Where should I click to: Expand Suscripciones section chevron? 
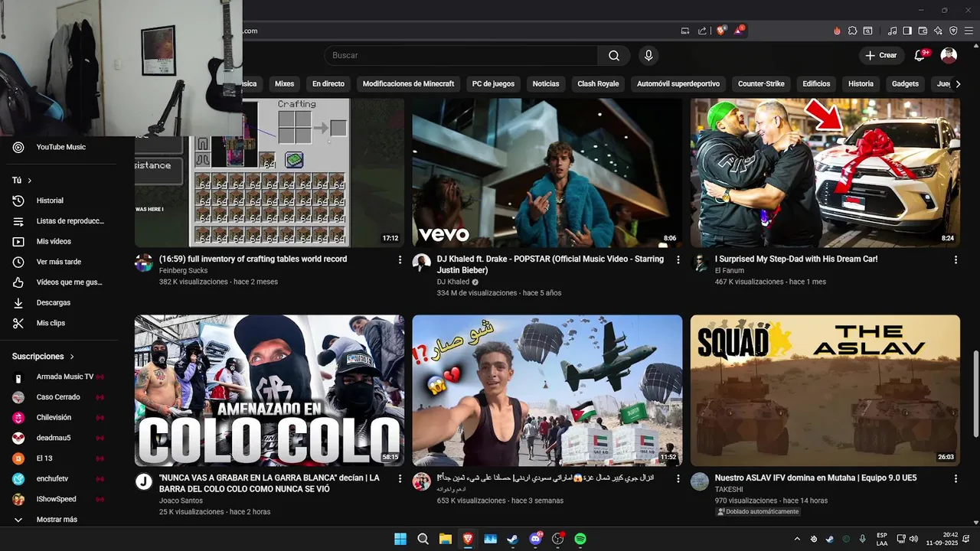click(72, 357)
